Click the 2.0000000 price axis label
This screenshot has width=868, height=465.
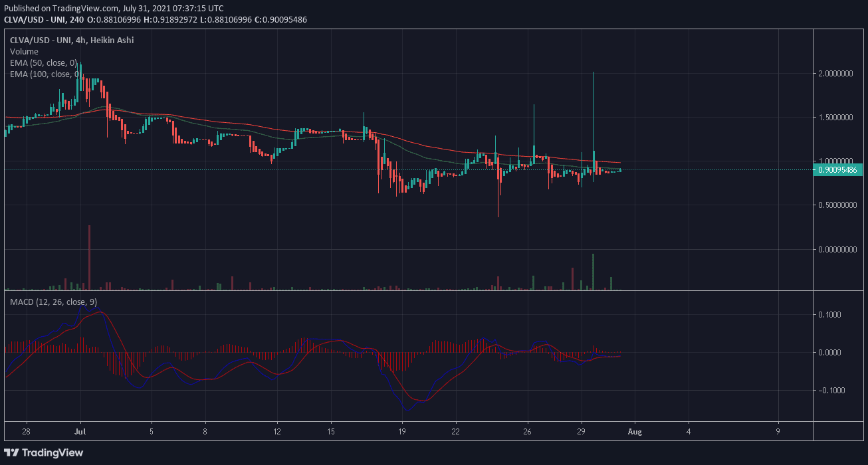coord(836,74)
